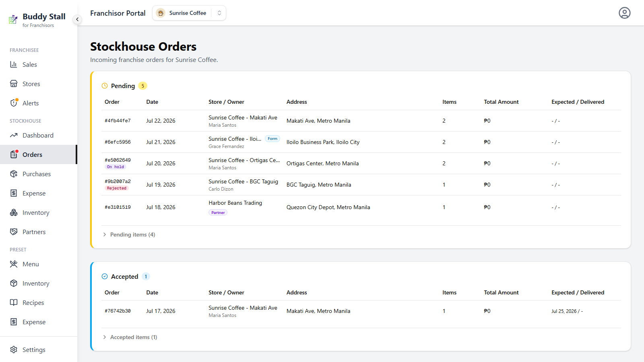Viewport: 644px width, 362px height.
Task: Click Sunrise Coffee - BGC Taguig store
Action: tap(243, 181)
